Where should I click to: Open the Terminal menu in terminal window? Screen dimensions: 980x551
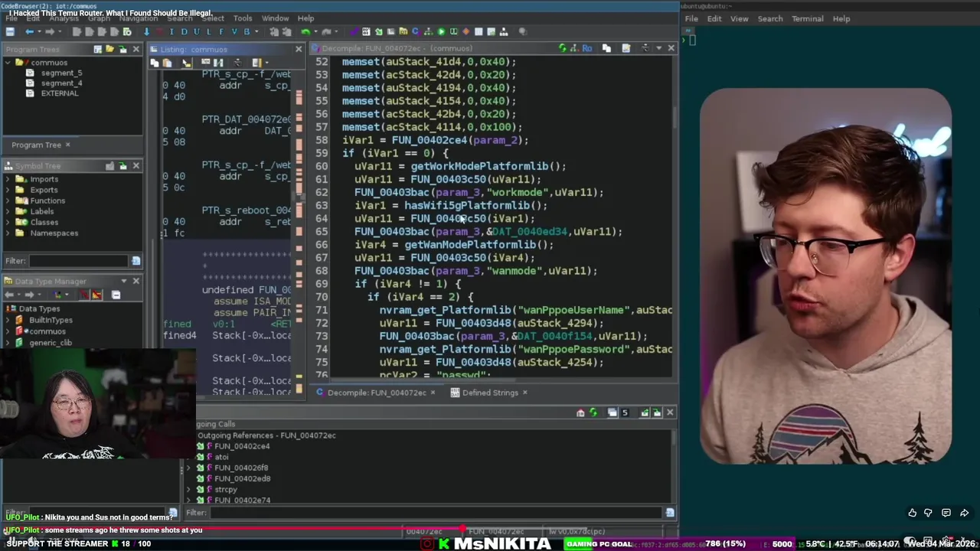click(807, 18)
